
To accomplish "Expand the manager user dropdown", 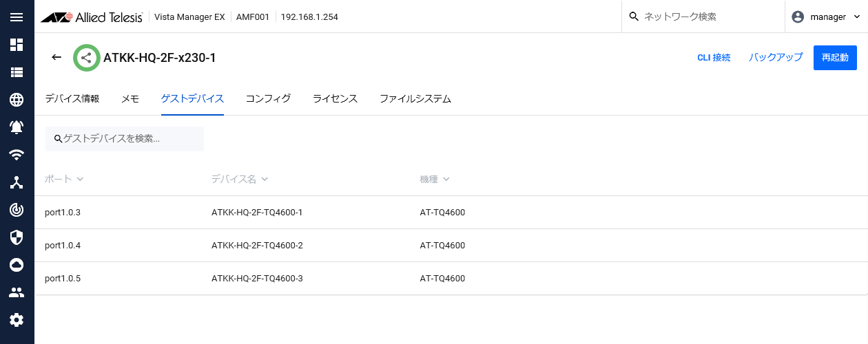I will [x=827, y=17].
